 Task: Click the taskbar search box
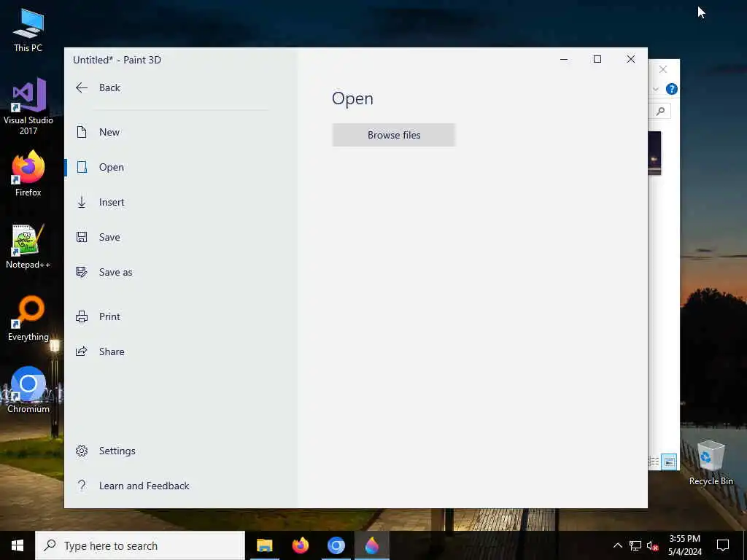point(140,545)
